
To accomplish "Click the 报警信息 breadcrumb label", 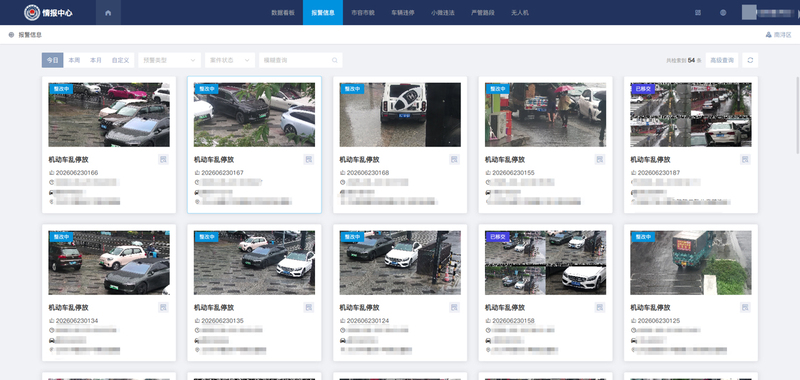I will (x=30, y=35).
